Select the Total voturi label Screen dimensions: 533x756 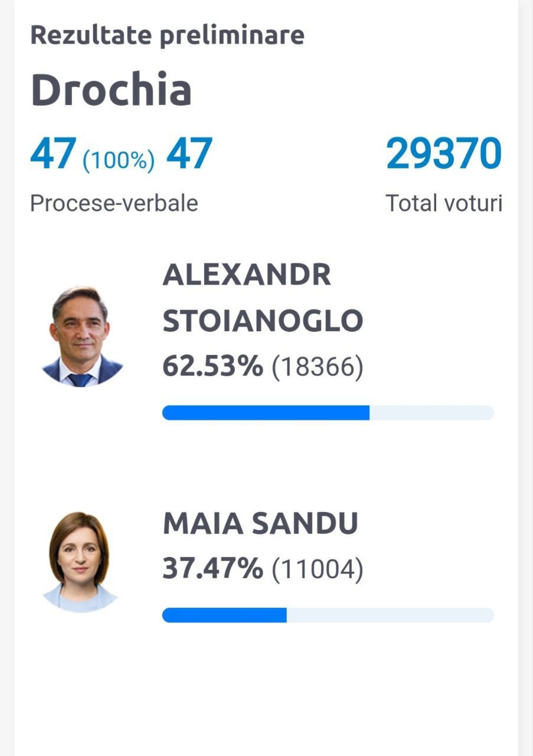coord(444,203)
